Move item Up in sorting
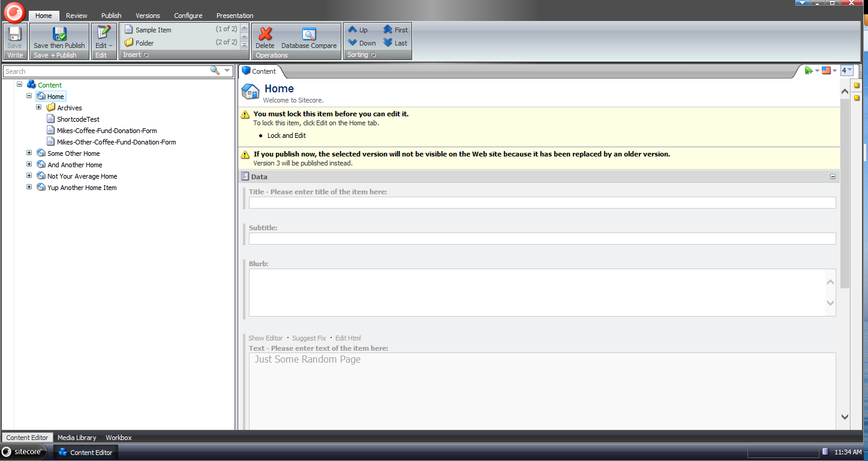868x461 pixels. pos(358,30)
